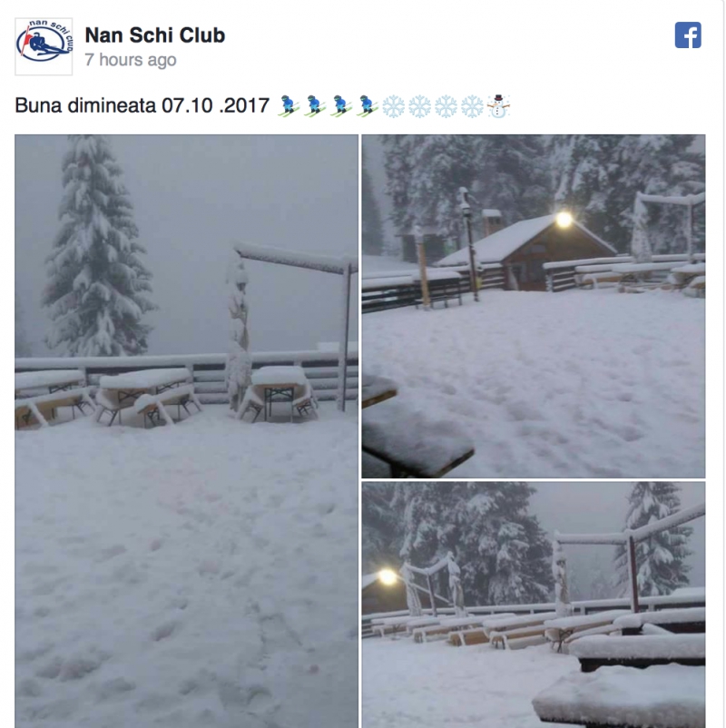This screenshot has width=726, height=728.
Task: Open the photo of snow-covered benches by the trees
Action: coord(534,605)
